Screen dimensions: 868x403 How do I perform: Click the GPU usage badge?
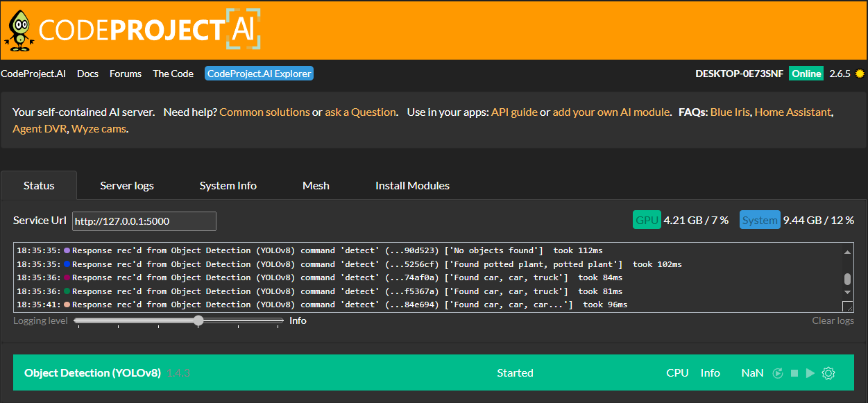tap(647, 220)
